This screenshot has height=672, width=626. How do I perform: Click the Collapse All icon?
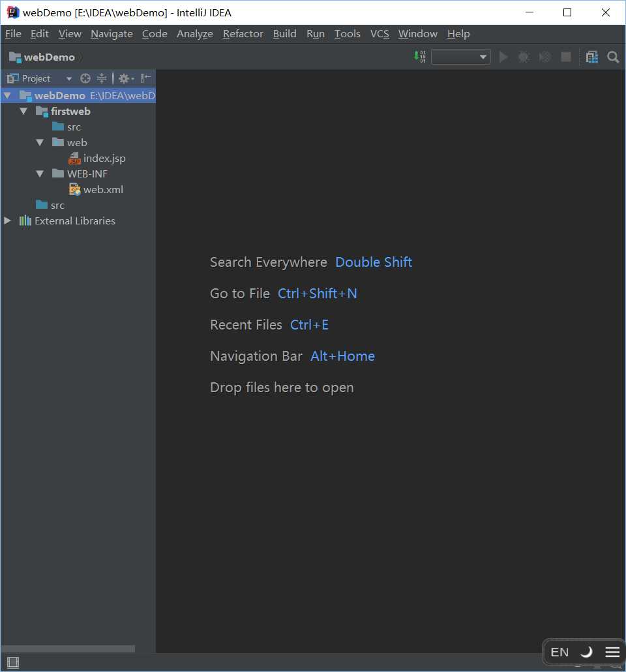pos(102,78)
